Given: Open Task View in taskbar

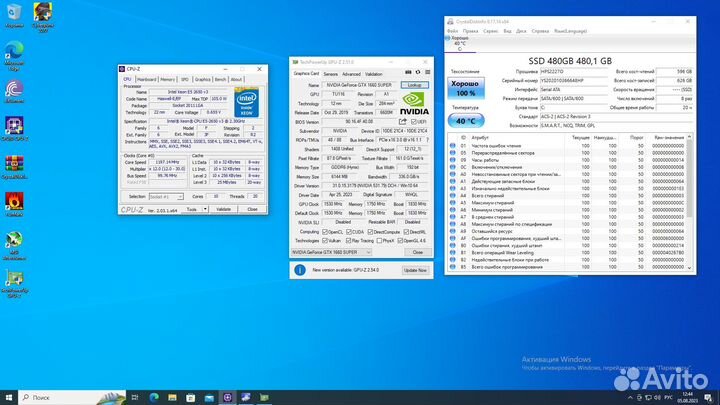Looking at the screenshot, I should point(135,397).
